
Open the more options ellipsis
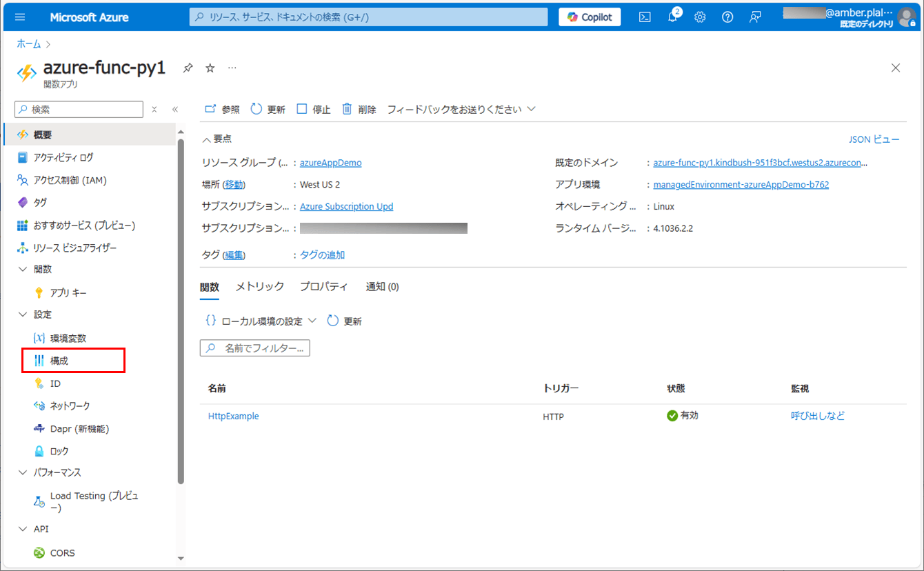[x=232, y=68]
